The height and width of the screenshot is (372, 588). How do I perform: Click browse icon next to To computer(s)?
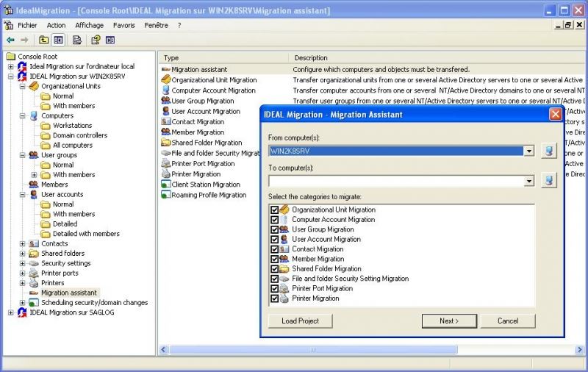click(x=549, y=181)
